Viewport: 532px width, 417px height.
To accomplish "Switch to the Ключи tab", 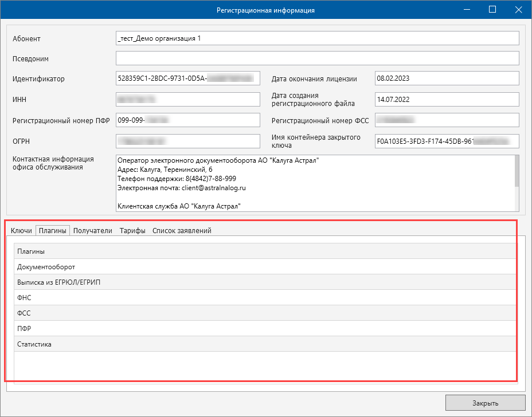I will point(21,231).
